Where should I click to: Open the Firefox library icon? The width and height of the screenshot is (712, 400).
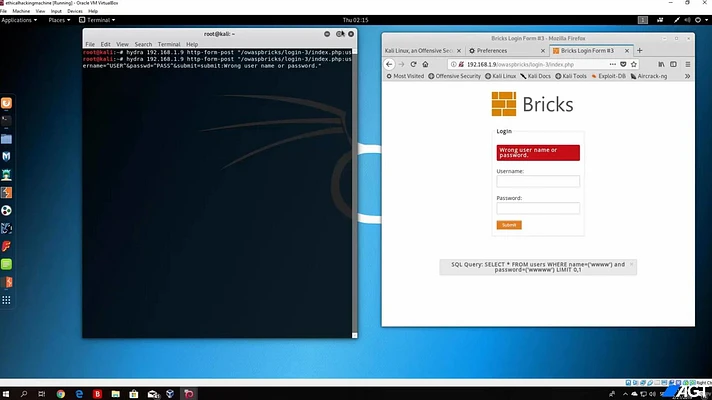pos(662,64)
